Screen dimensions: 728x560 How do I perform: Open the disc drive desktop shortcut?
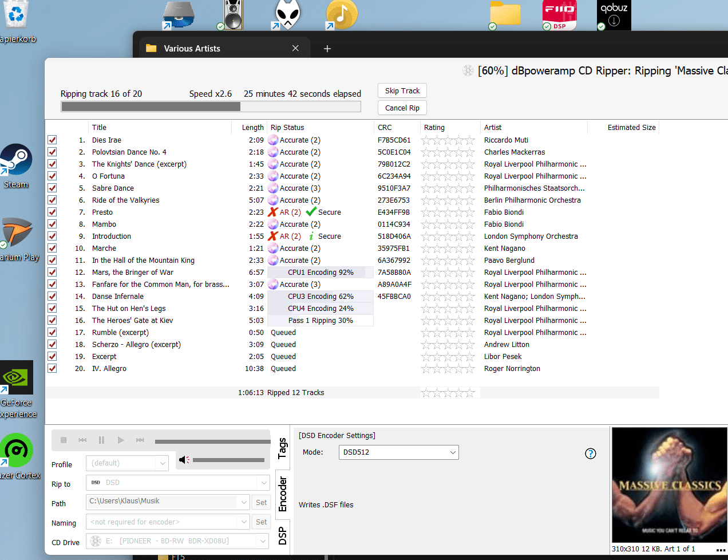[x=179, y=15]
